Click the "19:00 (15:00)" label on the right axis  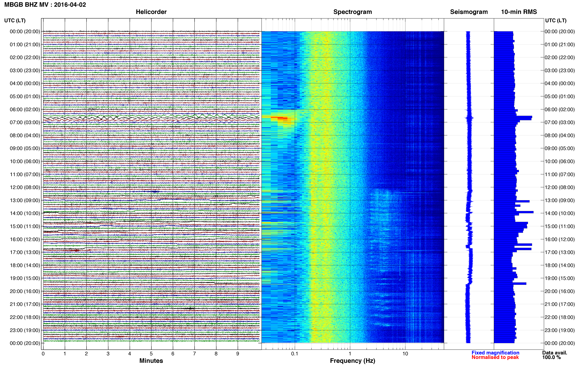click(560, 278)
